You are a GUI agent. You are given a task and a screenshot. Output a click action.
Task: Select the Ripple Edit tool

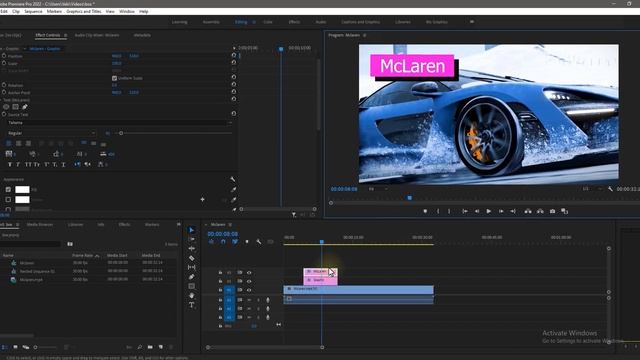(191, 249)
